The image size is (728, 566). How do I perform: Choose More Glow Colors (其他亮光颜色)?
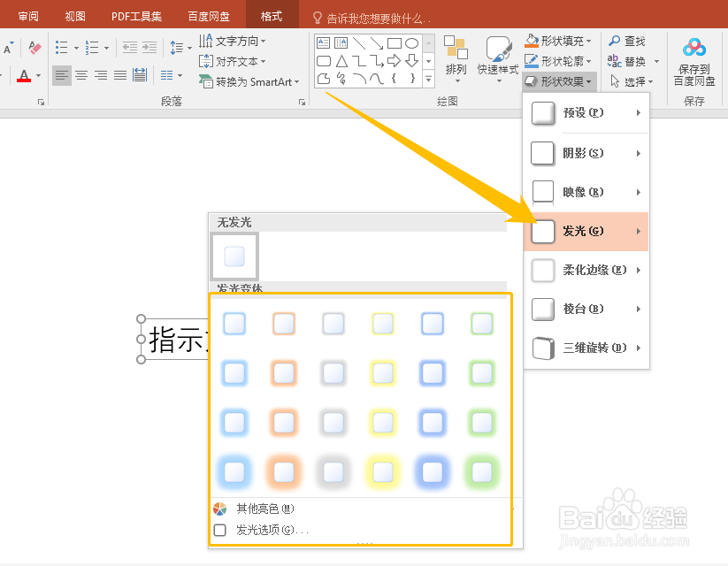point(261,508)
